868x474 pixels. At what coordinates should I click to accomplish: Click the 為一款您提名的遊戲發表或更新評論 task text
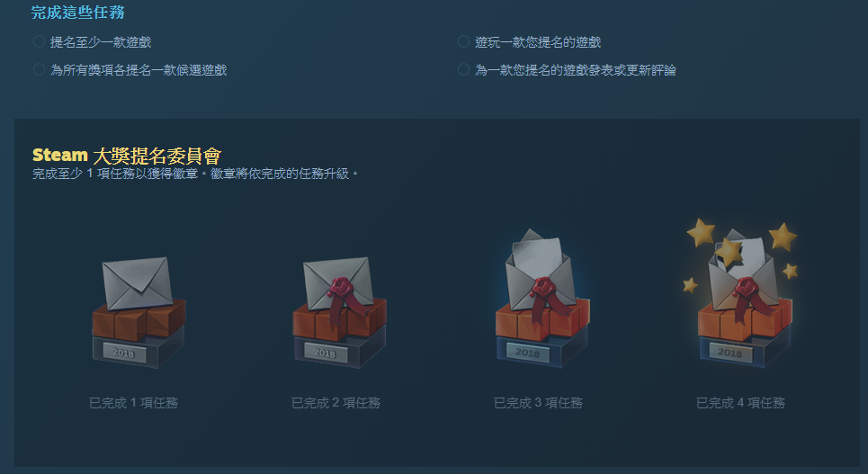(x=576, y=70)
